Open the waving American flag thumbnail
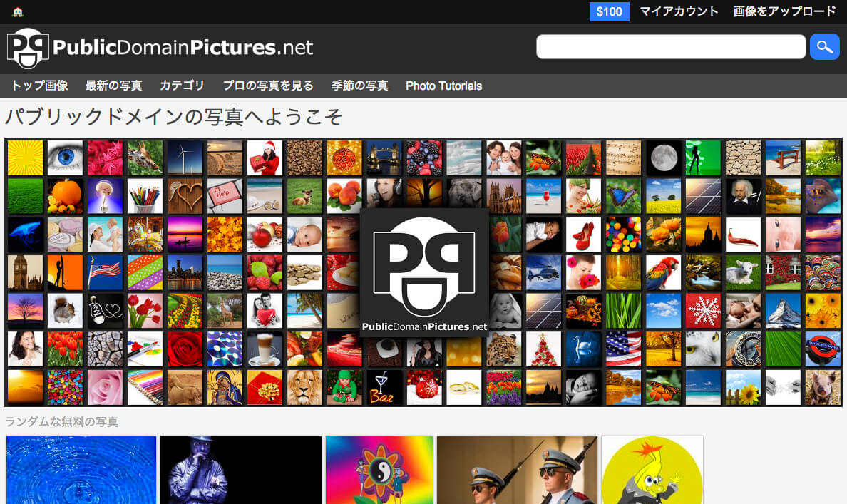The width and height of the screenshot is (847, 504). coord(106,273)
